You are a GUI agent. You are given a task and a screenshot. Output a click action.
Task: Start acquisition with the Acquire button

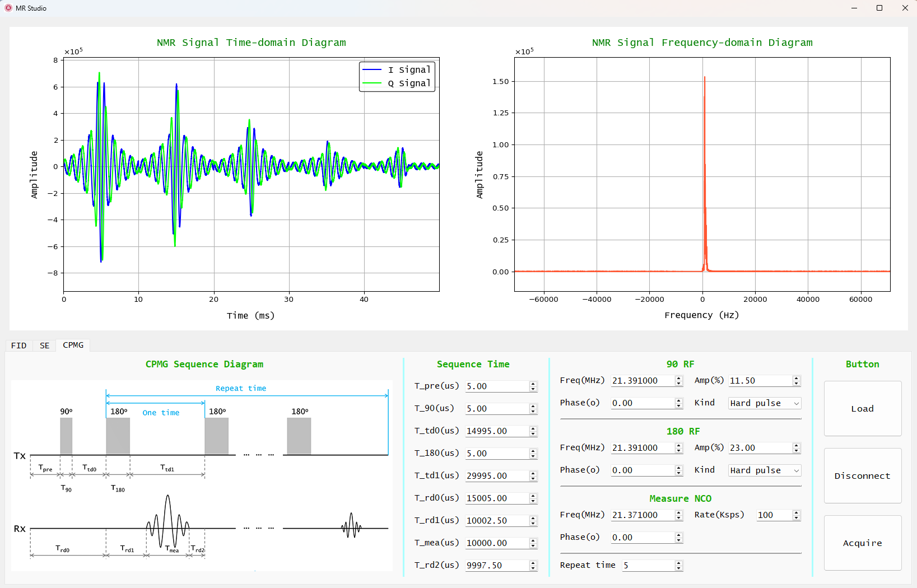click(862, 543)
